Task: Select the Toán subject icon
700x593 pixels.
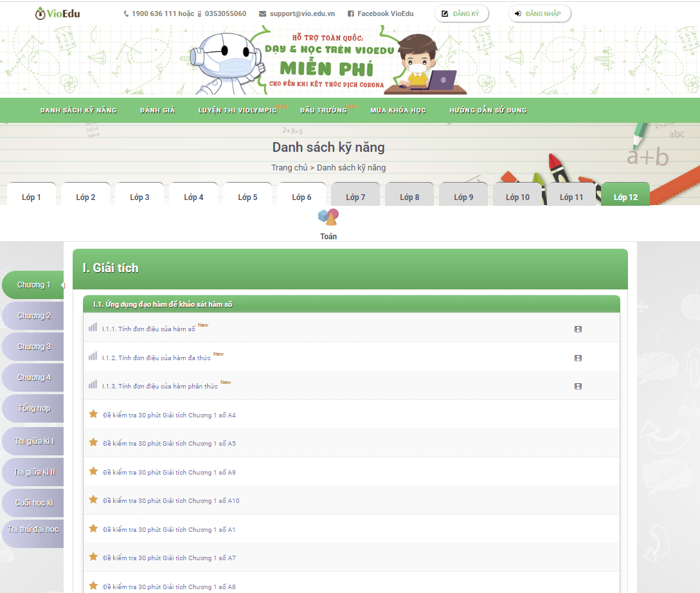Action: [x=328, y=218]
